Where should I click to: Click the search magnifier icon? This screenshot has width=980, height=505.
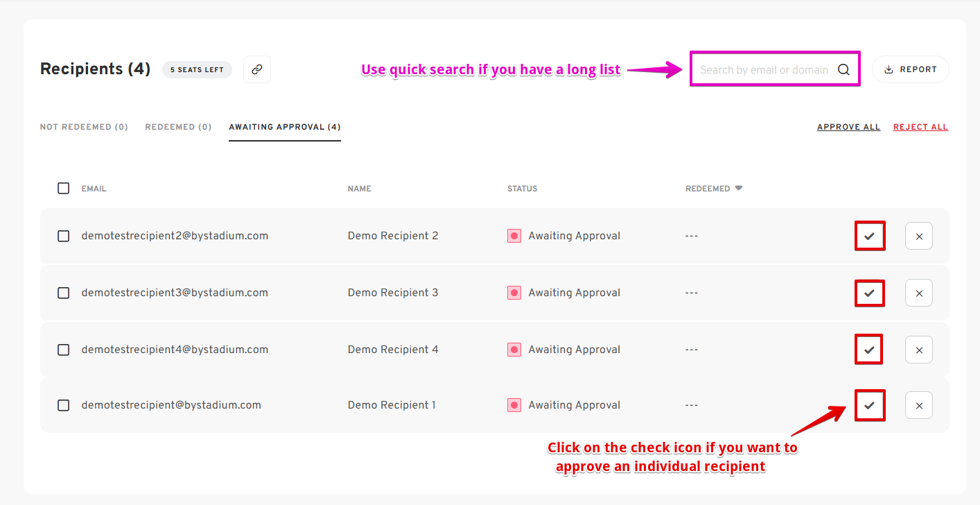pyautogui.click(x=843, y=69)
